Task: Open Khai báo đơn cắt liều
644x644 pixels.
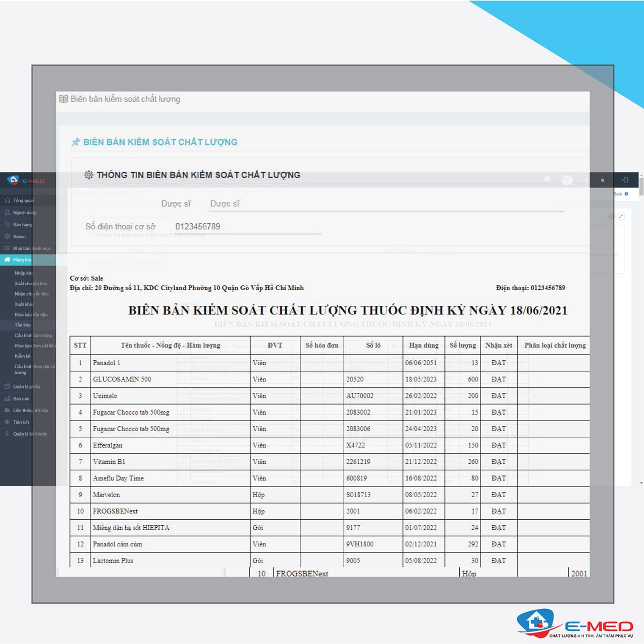Action: (35, 346)
